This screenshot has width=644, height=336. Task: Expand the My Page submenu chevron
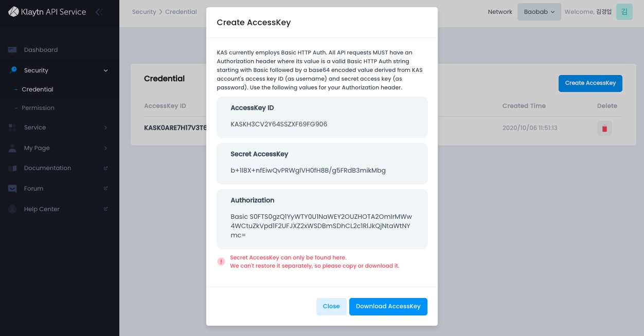pos(105,148)
